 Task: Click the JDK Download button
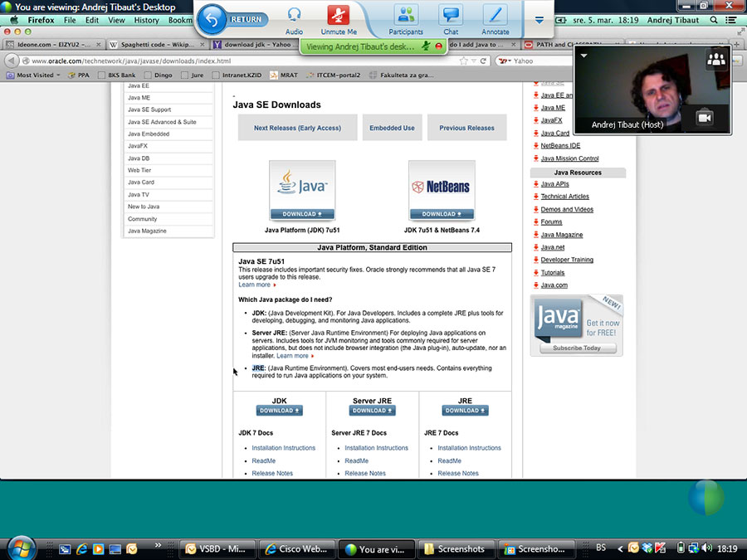point(279,411)
